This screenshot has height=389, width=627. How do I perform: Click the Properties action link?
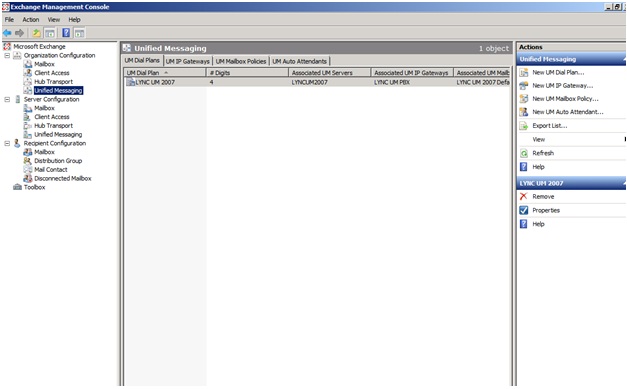pyautogui.click(x=546, y=210)
